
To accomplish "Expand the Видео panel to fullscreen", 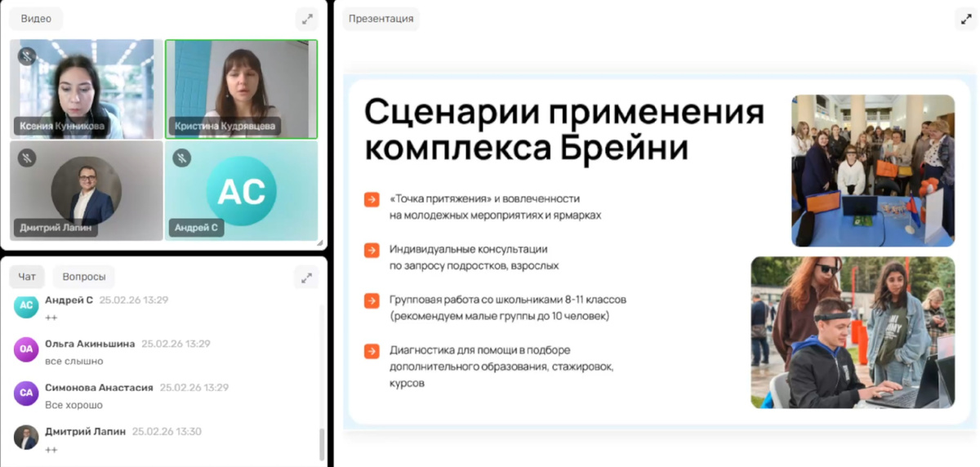I will [x=307, y=19].
